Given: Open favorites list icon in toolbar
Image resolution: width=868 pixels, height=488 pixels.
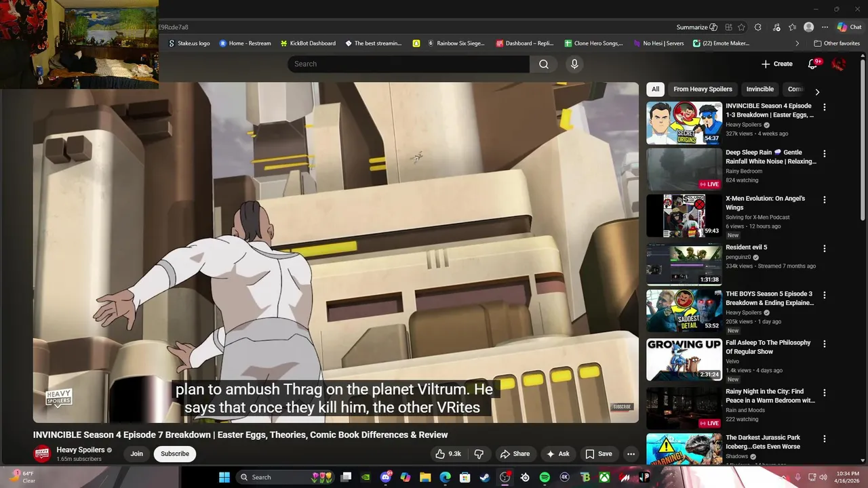Looking at the screenshot, I should [792, 27].
